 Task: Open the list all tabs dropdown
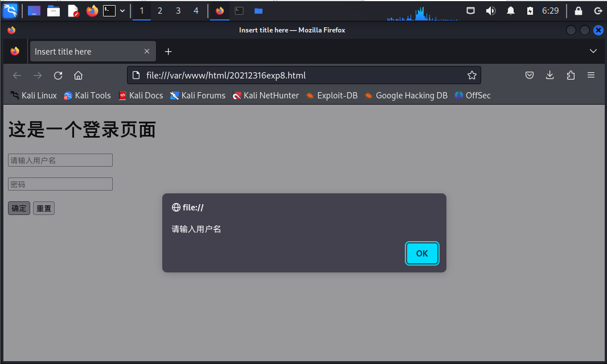pyautogui.click(x=593, y=51)
